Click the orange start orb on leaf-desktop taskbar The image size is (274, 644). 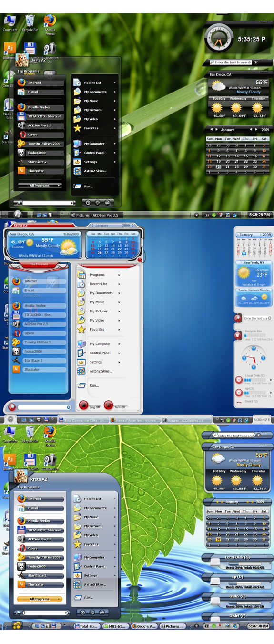tap(17, 625)
